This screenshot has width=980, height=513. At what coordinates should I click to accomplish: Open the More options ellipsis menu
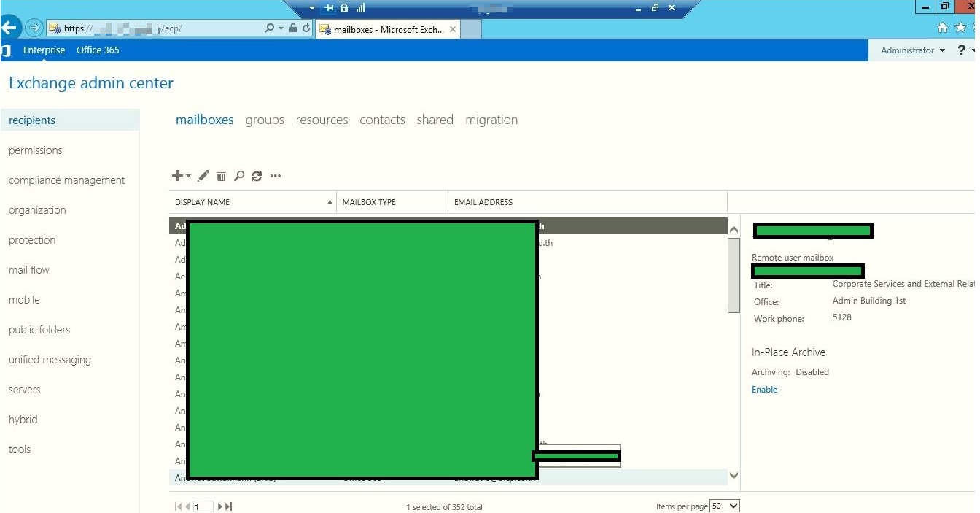[x=275, y=176]
